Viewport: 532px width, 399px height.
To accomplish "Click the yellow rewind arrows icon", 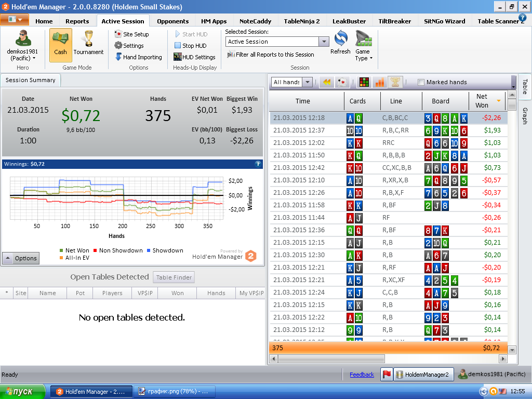I will click(327, 82).
